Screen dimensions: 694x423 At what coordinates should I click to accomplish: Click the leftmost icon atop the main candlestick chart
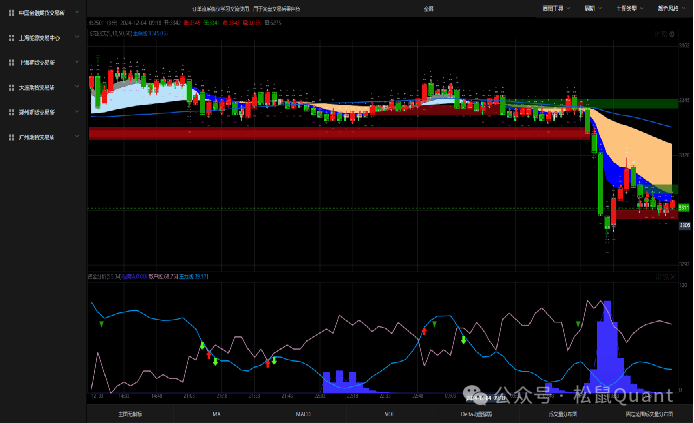(x=657, y=33)
